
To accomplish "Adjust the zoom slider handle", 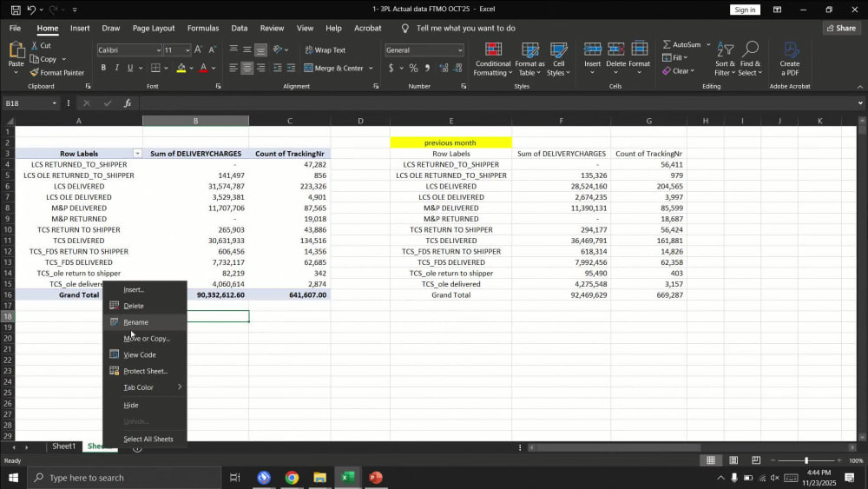I will (806, 460).
